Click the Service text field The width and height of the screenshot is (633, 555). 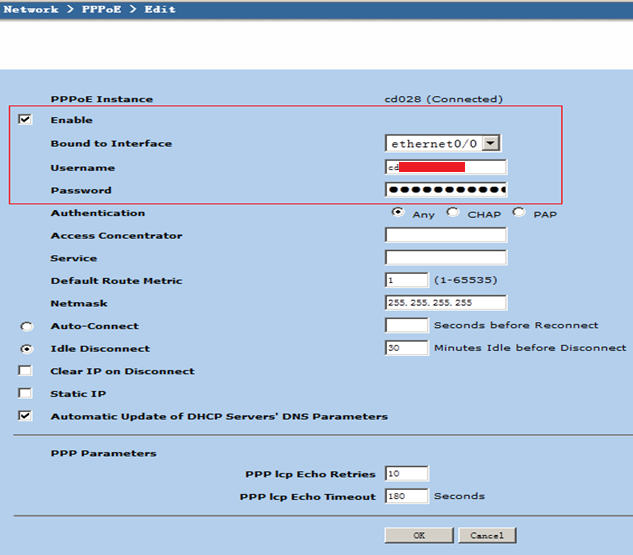[446, 258]
